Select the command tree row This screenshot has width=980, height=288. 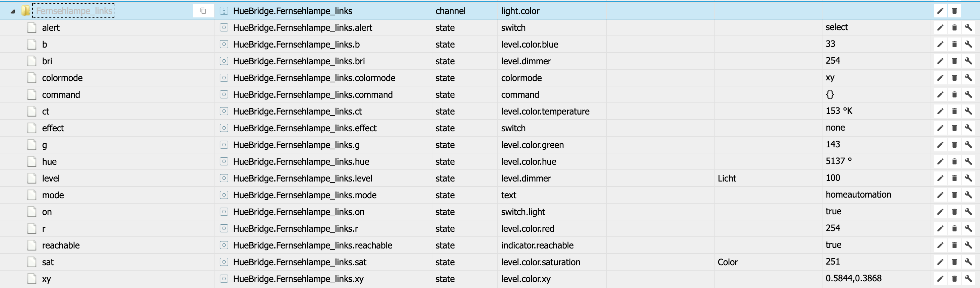click(x=61, y=95)
